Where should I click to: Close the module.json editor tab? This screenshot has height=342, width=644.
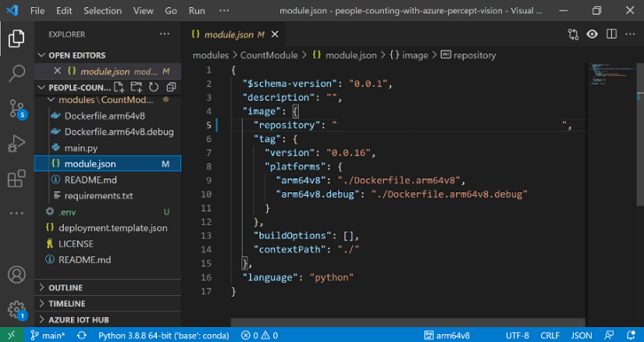[x=275, y=35]
